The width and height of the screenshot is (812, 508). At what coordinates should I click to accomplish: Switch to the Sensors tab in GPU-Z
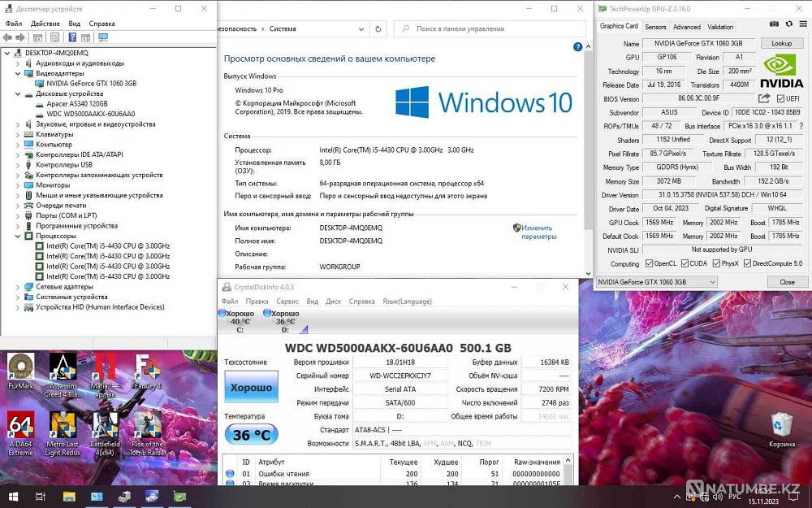654,27
